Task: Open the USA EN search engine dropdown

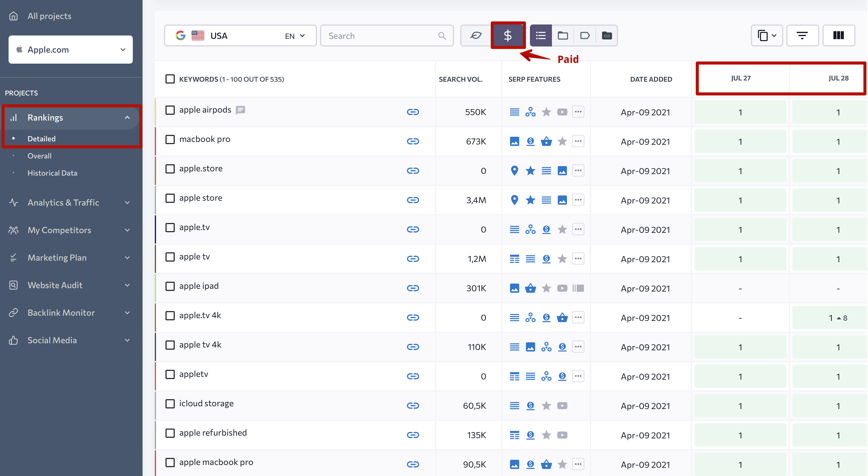Action: tap(240, 35)
